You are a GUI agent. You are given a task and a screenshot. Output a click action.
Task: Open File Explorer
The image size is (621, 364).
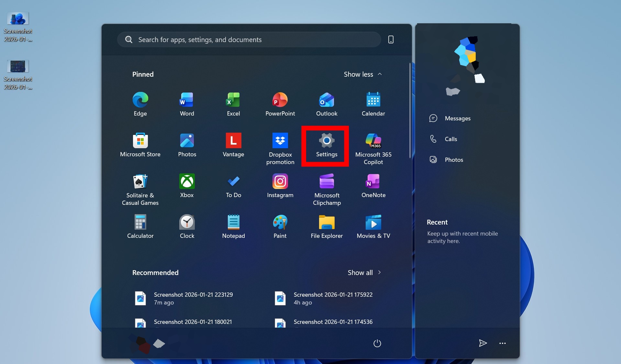[x=327, y=226]
